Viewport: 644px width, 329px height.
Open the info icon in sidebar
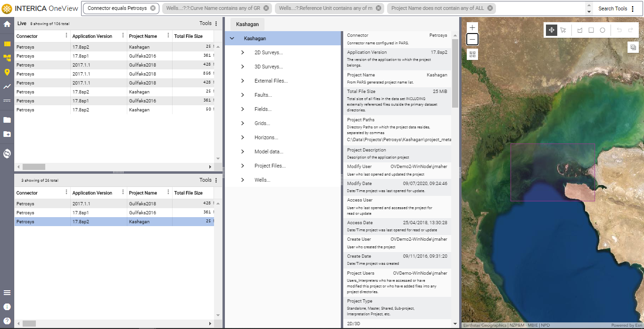[7, 307]
